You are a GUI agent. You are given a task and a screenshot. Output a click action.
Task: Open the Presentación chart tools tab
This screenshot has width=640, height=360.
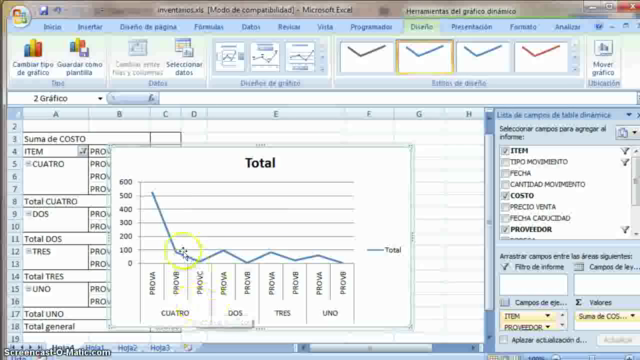tap(471, 27)
